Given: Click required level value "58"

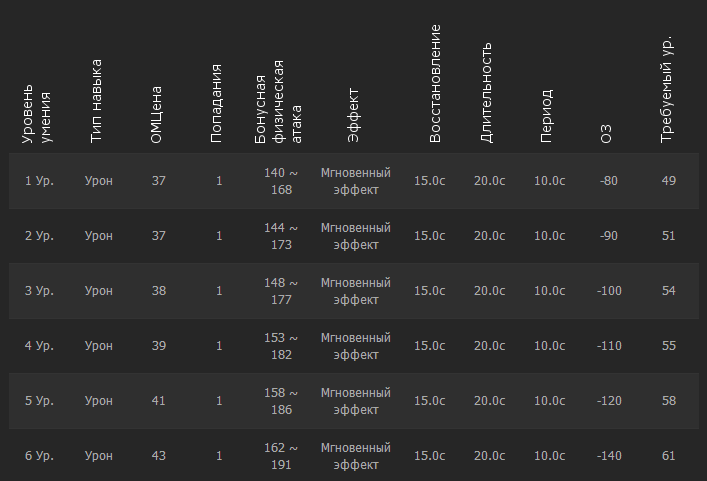Looking at the screenshot, I should point(668,401).
